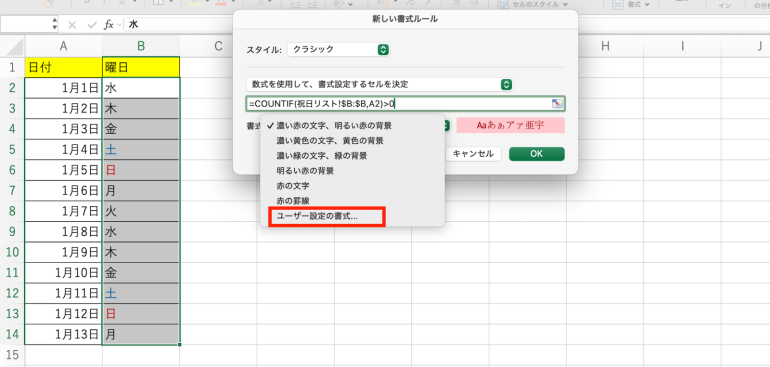Click the pink Aaあぁアァ亜宇 format preview
Viewport: 770px width, 367px height.
[510, 125]
